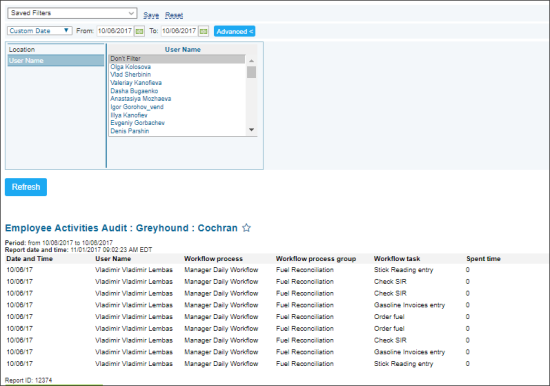Select Olga Kolosova in user list
Image resolution: width=550 pixels, height=386 pixels.
pos(130,67)
